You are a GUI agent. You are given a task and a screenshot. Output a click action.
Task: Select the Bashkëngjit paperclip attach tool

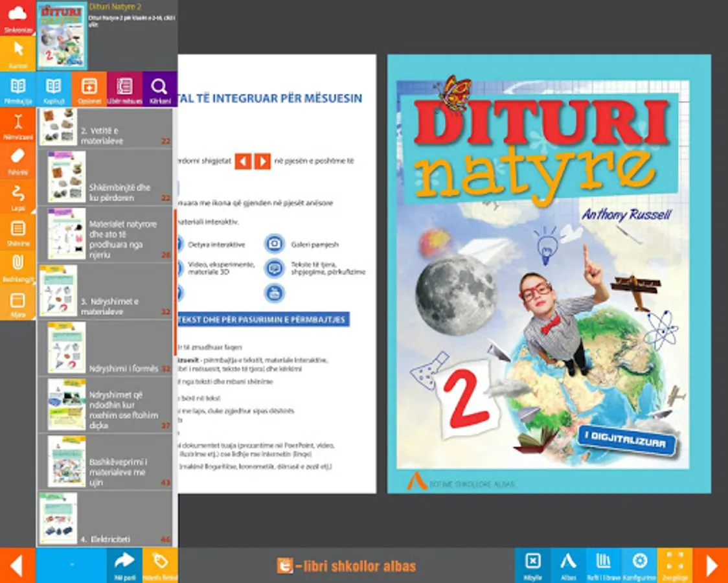click(x=17, y=268)
